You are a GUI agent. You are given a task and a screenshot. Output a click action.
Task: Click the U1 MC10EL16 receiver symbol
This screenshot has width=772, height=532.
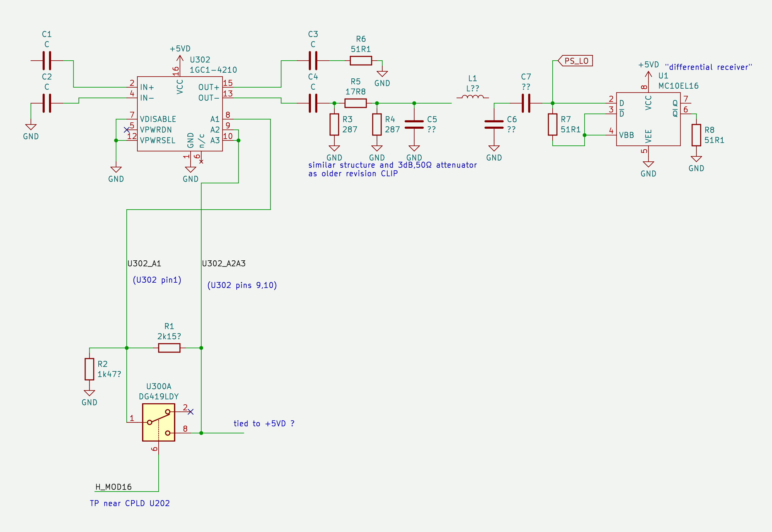(x=648, y=119)
